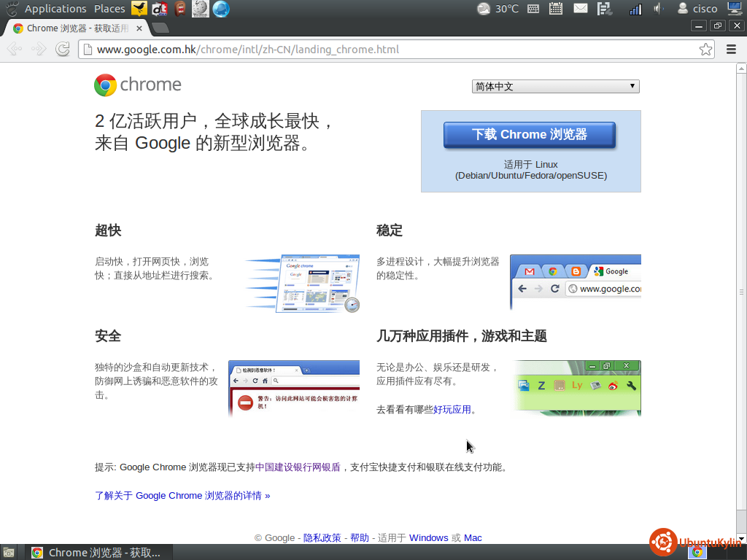The image size is (747, 560).
Task: Open the Applications menu
Action: click(55, 9)
